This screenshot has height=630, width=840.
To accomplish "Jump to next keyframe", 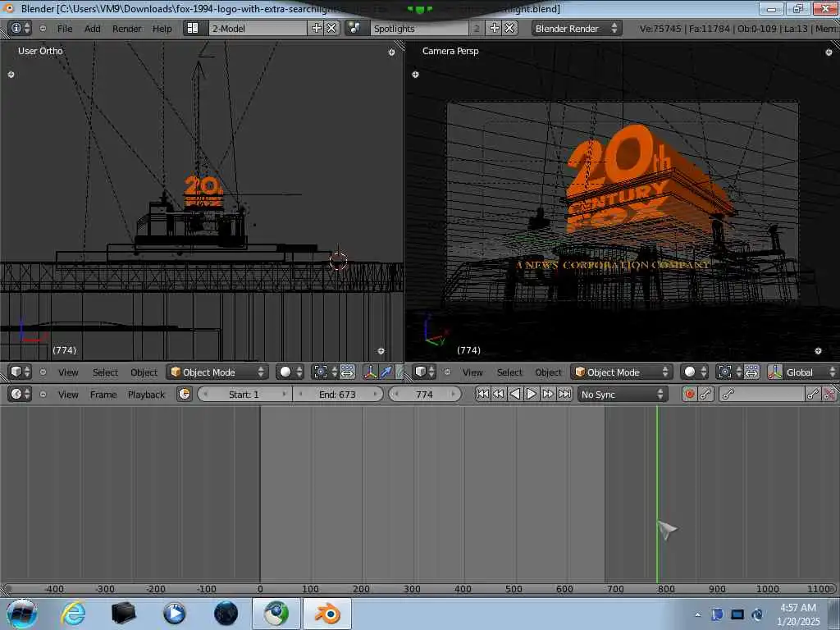I will click(x=547, y=395).
